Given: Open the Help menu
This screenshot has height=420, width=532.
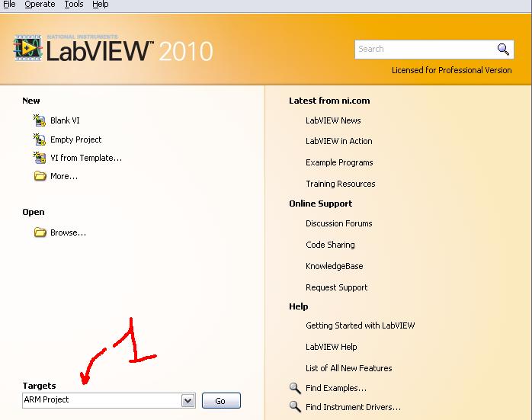Looking at the screenshot, I should [x=100, y=5].
